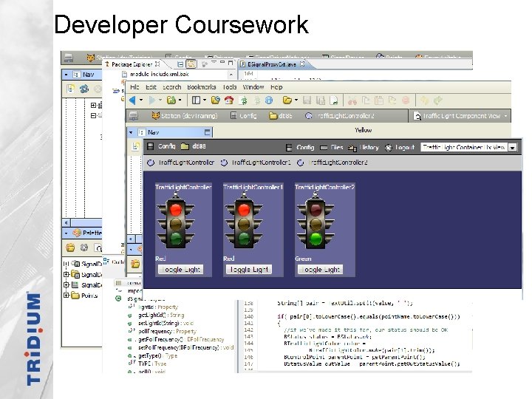Toggle the side bar layout icon
Screen dimensions: 532x399
pyautogui.click(x=196, y=100)
